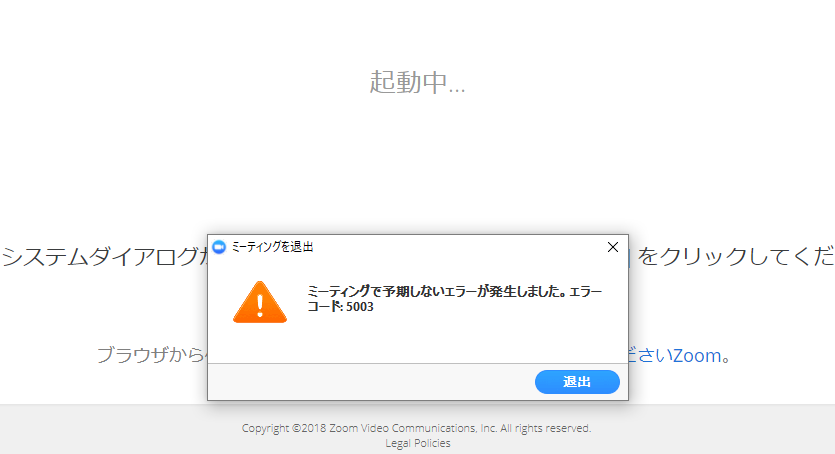This screenshot has height=454, width=835.
Task: Click the blue 退出 button
Action: click(577, 382)
